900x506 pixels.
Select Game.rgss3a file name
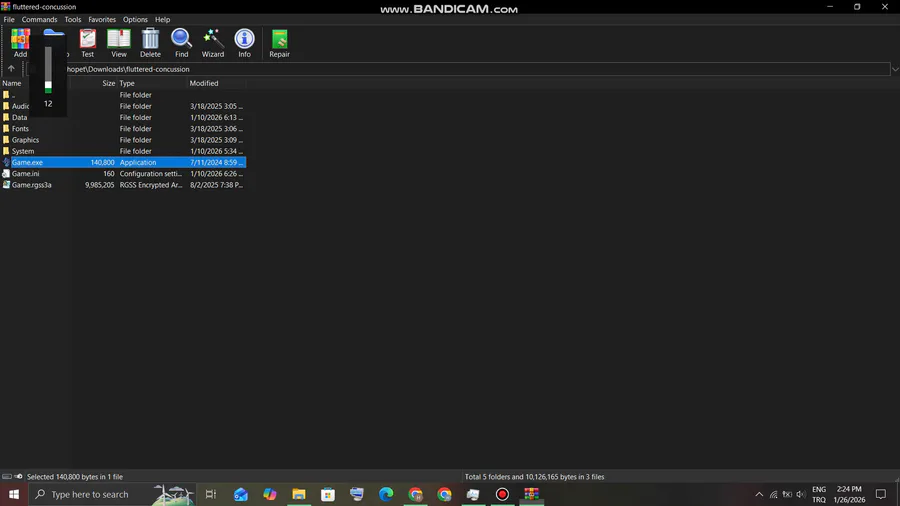click(x=32, y=185)
